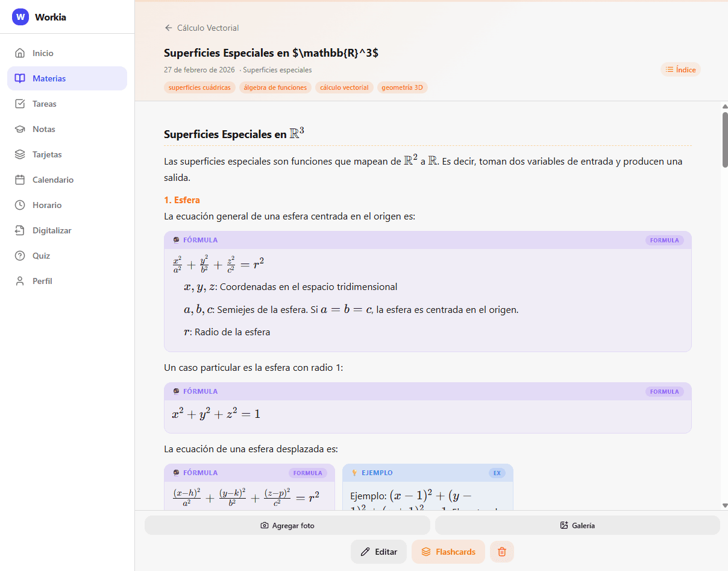Open the Calendario icon
Image resolution: width=728 pixels, height=571 pixels.
[x=20, y=180]
